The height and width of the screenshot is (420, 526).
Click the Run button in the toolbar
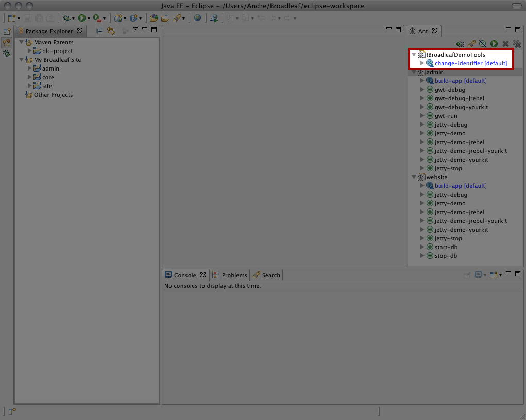[x=82, y=18]
